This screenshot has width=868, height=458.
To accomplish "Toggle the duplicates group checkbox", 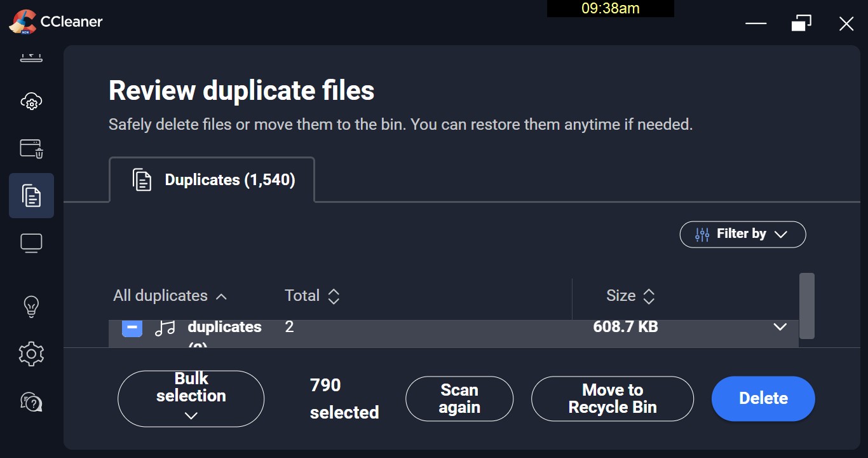I will click(x=132, y=328).
